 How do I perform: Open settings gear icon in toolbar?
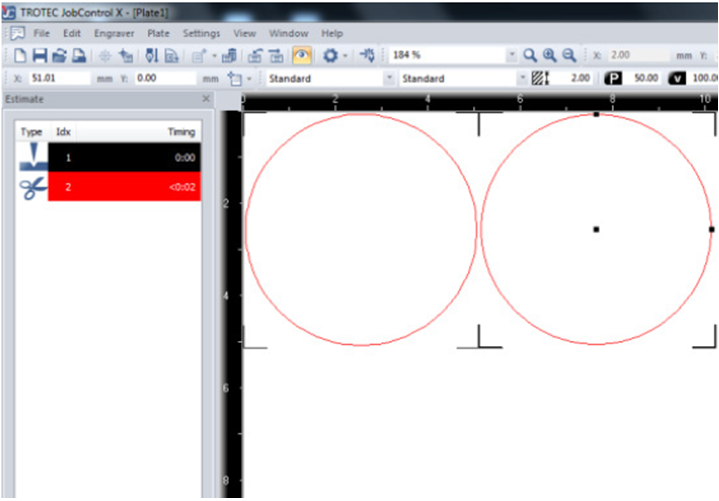[x=329, y=56]
